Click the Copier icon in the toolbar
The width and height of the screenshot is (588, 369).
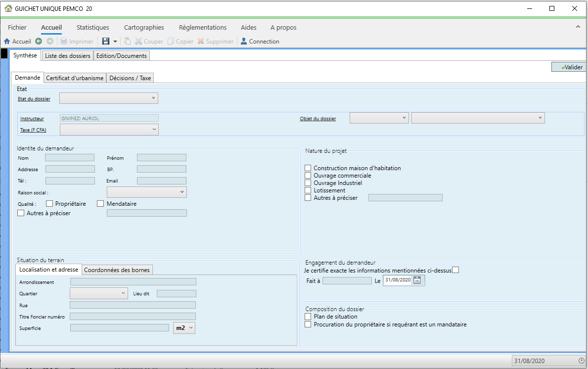coord(171,41)
